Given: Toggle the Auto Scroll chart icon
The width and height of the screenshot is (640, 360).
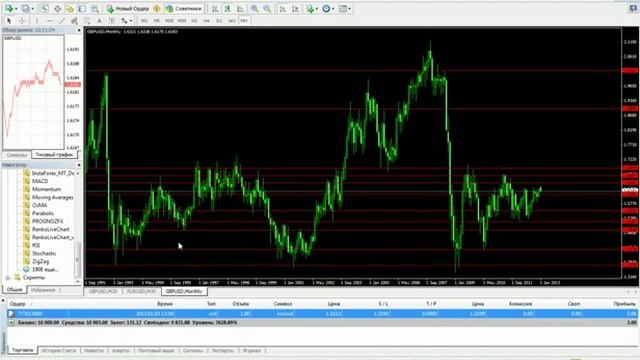Looking at the screenshot, I should [282, 9].
